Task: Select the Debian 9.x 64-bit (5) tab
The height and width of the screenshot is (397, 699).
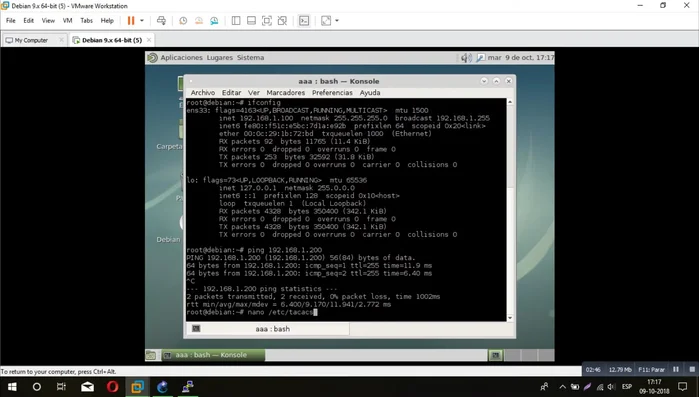Action: (111, 40)
